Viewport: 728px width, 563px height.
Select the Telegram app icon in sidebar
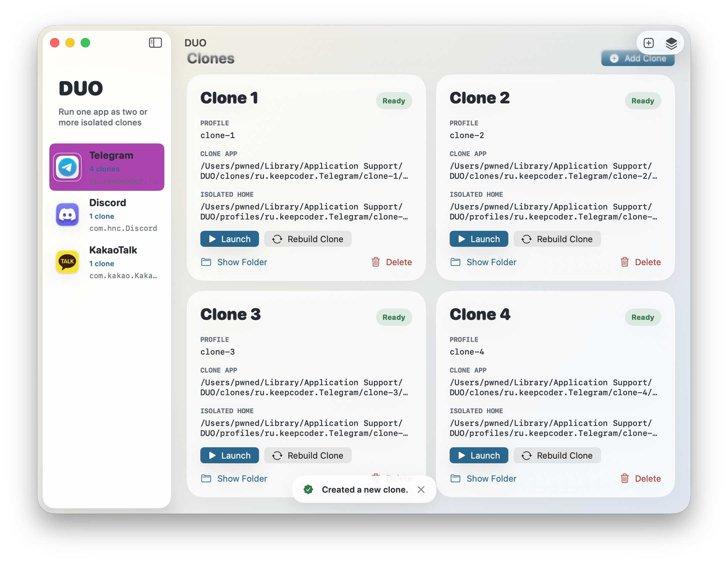pyautogui.click(x=68, y=167)
